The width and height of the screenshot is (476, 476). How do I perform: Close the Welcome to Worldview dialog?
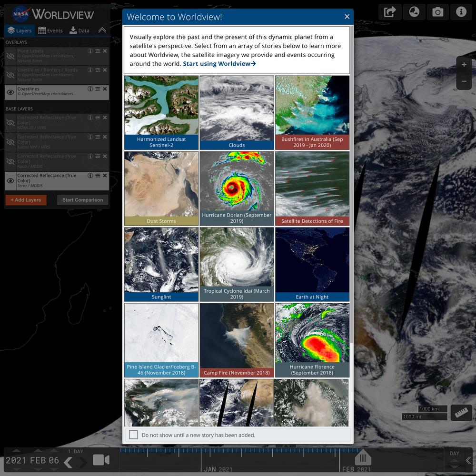pyautogui.click(x=347, y=17)
